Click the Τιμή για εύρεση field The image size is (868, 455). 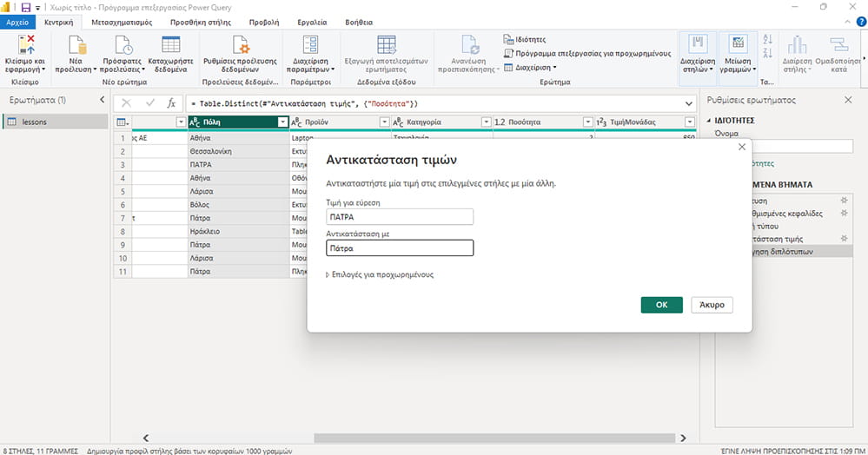(400, 217)
